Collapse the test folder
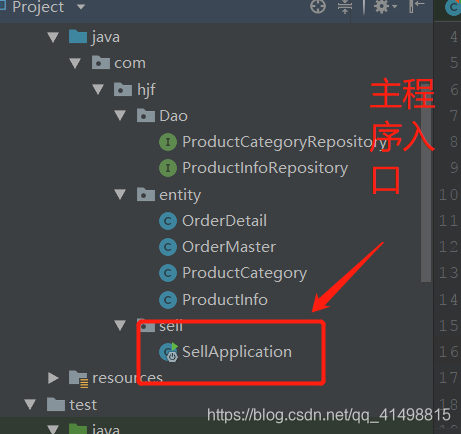Screen dimensions: 461x434 (30, 405)
